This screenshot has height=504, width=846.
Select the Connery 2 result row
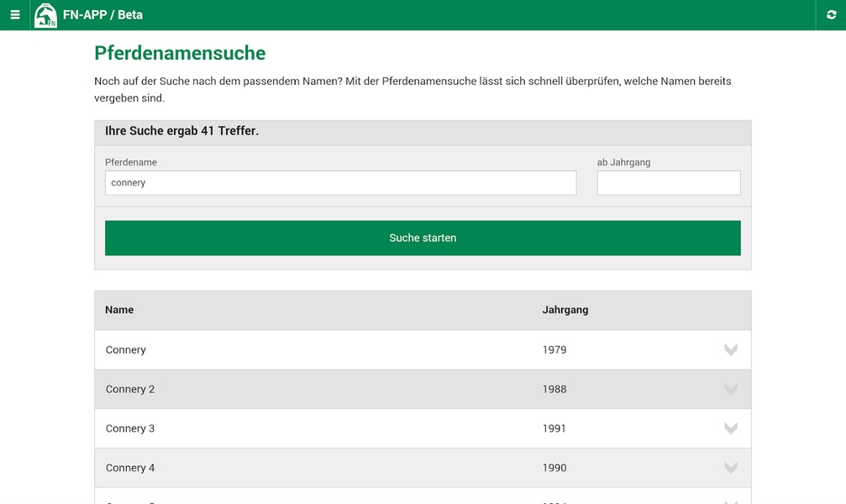(423, 389)
